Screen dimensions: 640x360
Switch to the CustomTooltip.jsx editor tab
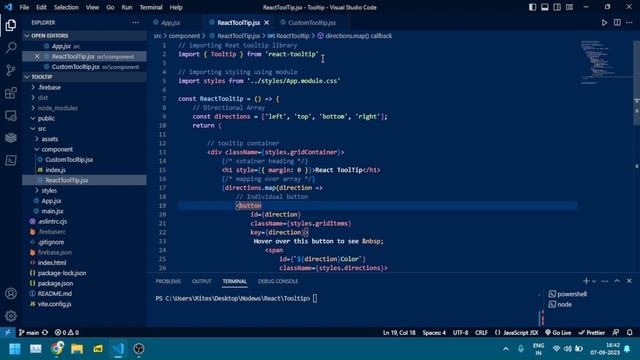[x=312, y=22]
